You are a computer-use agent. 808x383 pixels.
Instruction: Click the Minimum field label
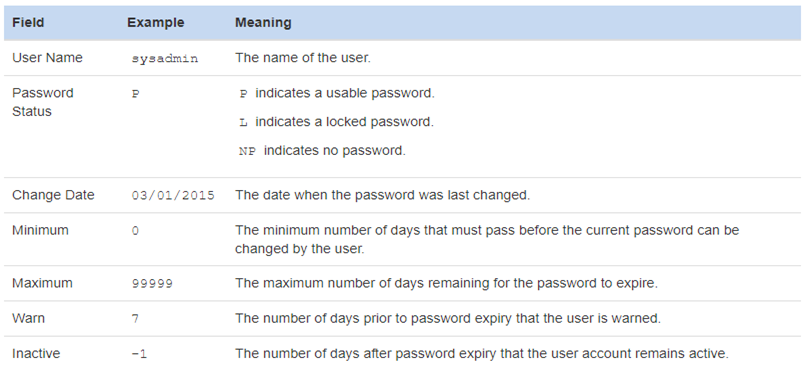tap(40, 230)
